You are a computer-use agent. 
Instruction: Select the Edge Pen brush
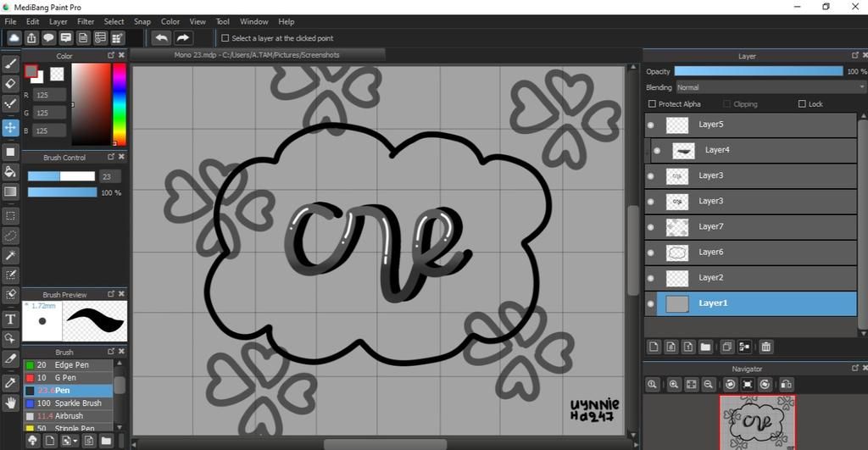pyautogui.click(x=68, y=364)
